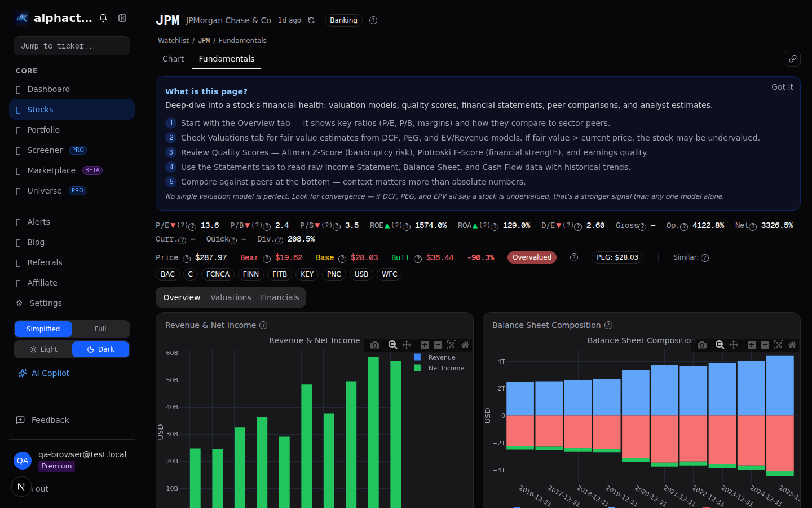Screen dimensions: 812x508
Task: Zoom out on the Balance Sheet Composition chart
Action: (x=765, y=345)
